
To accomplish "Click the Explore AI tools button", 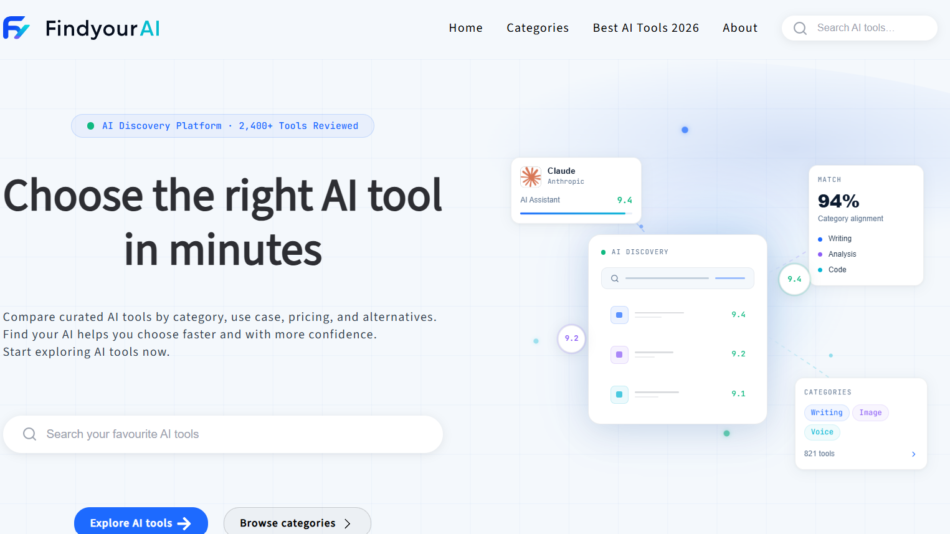I will pyautogui.click(x=141, y=521).
